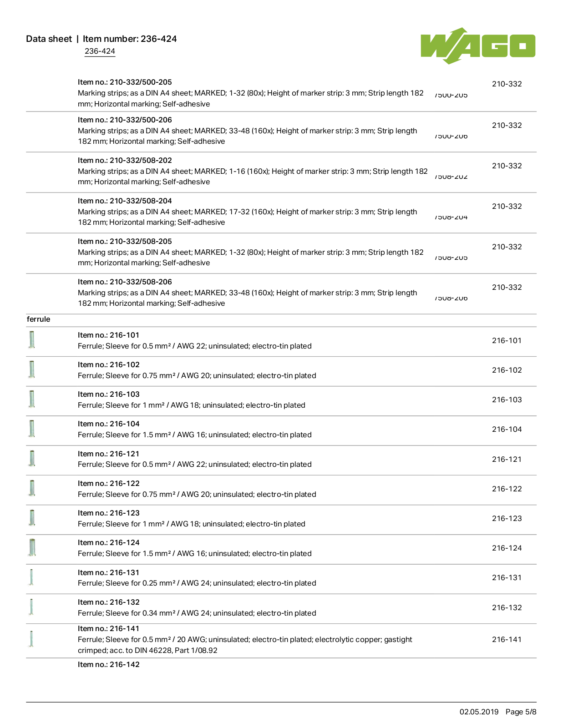The width and height of the screenshot is (563, 728).
Task: Select the 216-104 ferrule product image
Action: click(32, 429)
